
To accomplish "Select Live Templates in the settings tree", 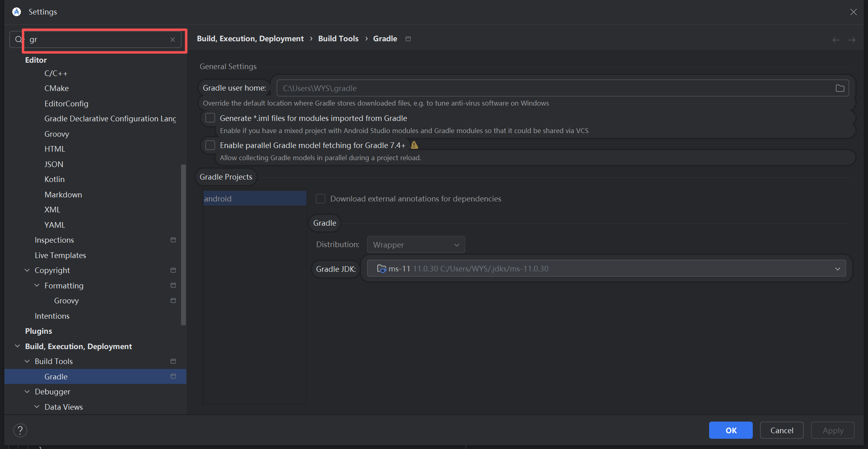I will [60, 255].
